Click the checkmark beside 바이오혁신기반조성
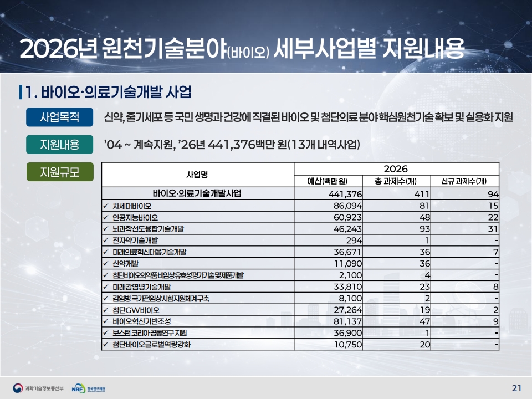 tap(106, 321)
